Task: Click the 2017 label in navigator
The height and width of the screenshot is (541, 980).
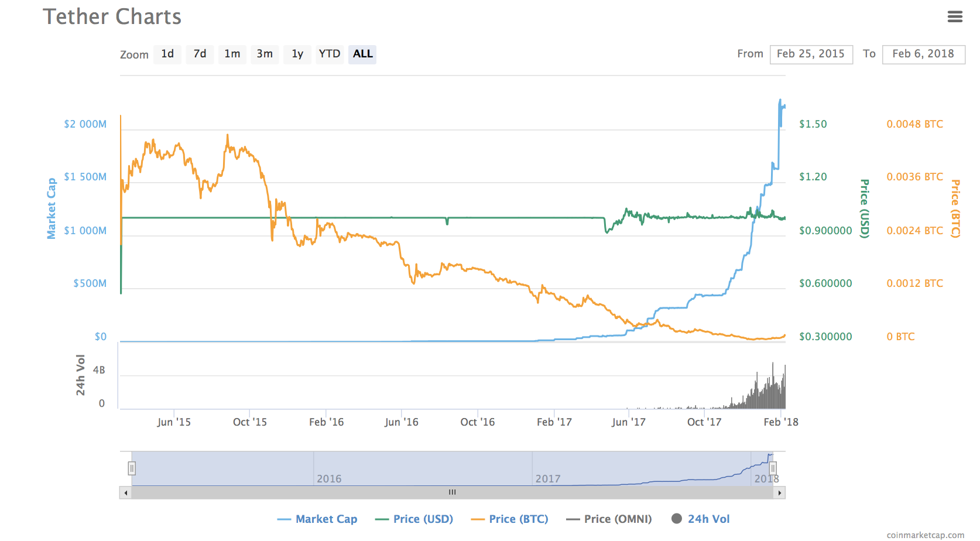Action: tap(548, 479)
